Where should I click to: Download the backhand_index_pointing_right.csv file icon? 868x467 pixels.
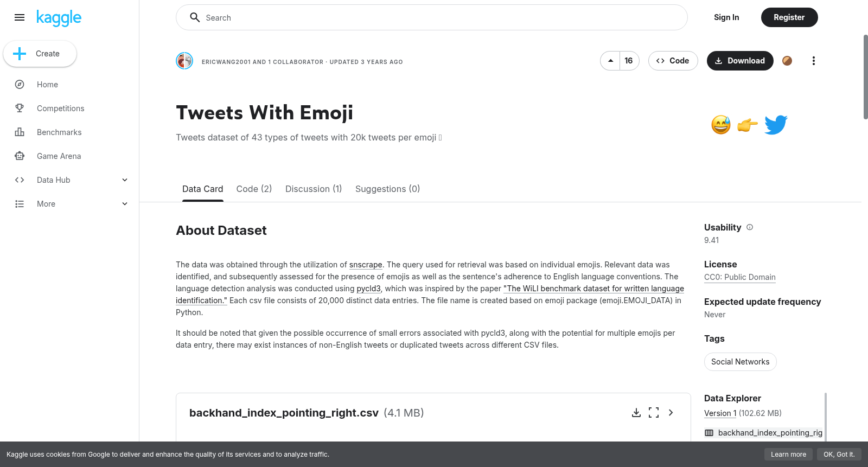636,413
